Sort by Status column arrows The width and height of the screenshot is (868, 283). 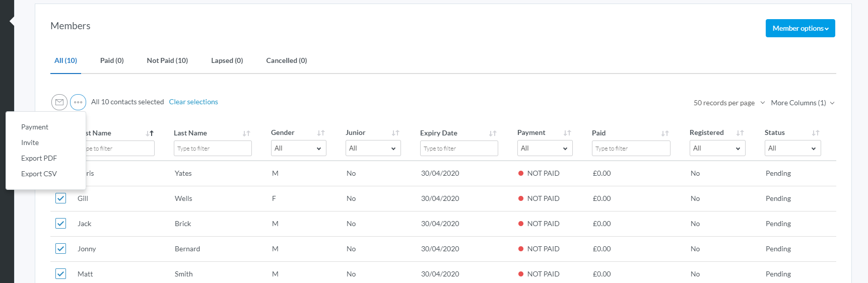pyautogui.click(x=816, y=133)
